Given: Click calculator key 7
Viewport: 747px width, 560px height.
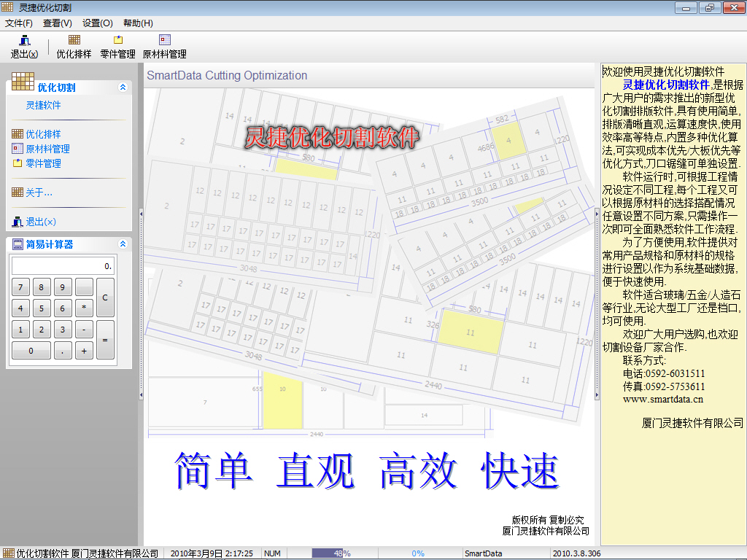Looking at the screenshot, I should (x=20, y=287).
